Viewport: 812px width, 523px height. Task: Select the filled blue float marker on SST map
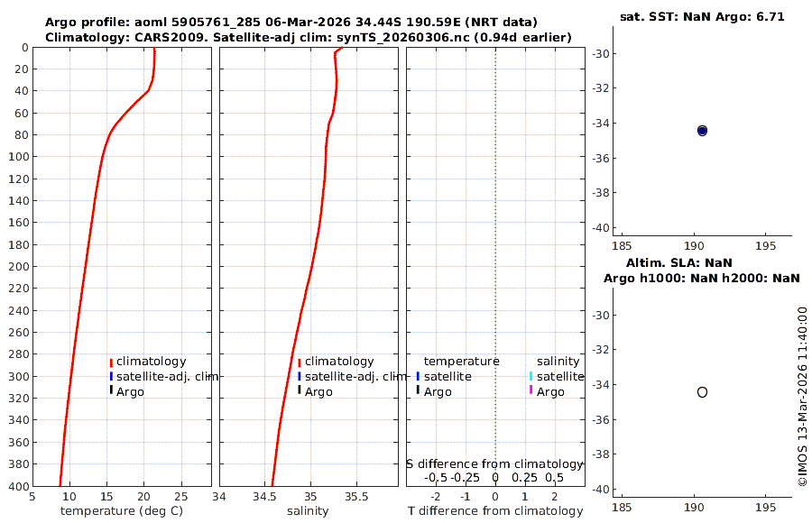pyautogui.click(x=702, y=131)
